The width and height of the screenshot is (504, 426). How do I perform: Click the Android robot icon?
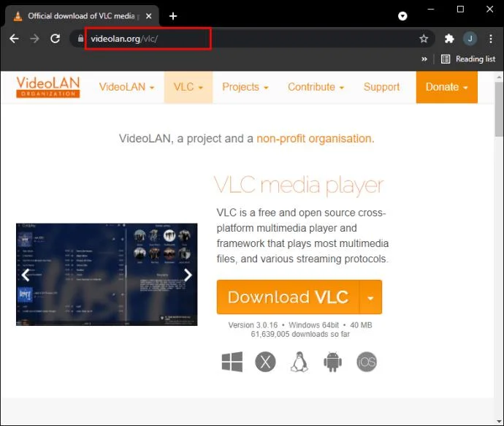pos(332,362)
